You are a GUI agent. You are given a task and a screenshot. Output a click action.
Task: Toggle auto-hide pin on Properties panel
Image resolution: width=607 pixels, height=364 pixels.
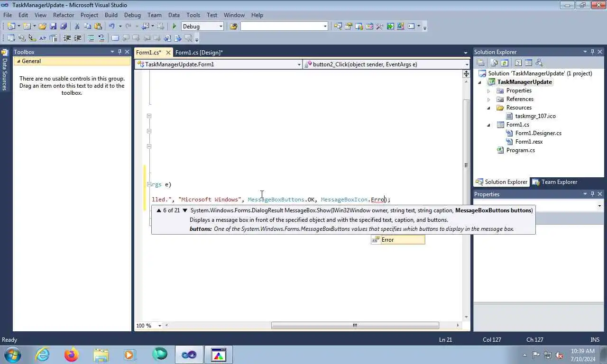click(592, 194)
